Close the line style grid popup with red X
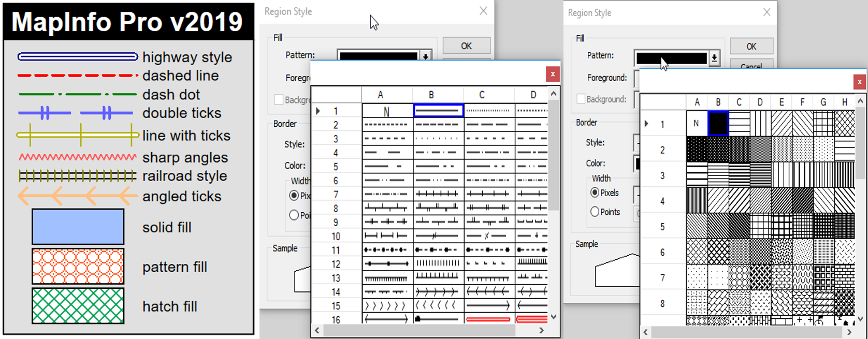The height and width of the screenshot is (339, 868). pos(553,74)
